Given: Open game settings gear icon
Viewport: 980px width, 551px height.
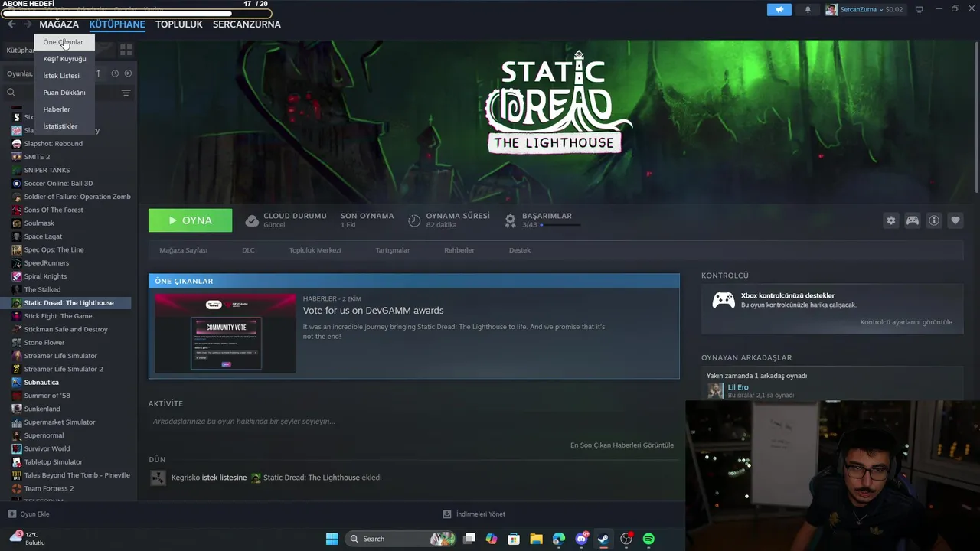Looking at the screenshot, I should coord(890,220).
